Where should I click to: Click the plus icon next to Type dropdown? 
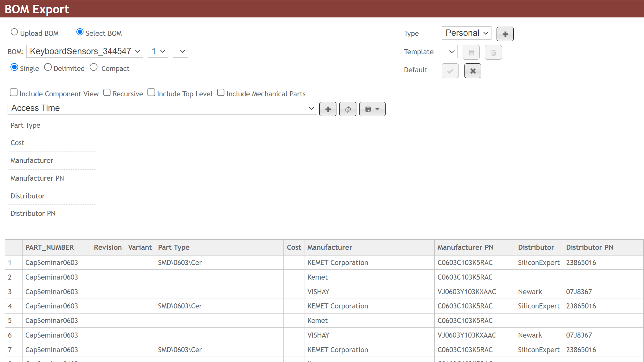click(505, 34)
